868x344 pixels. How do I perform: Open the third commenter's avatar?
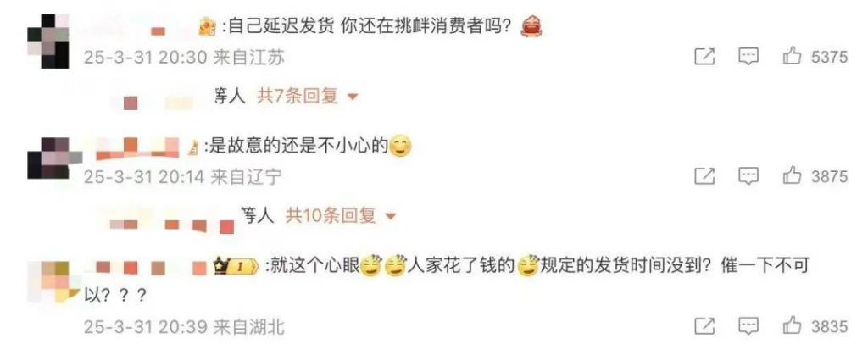47,282
